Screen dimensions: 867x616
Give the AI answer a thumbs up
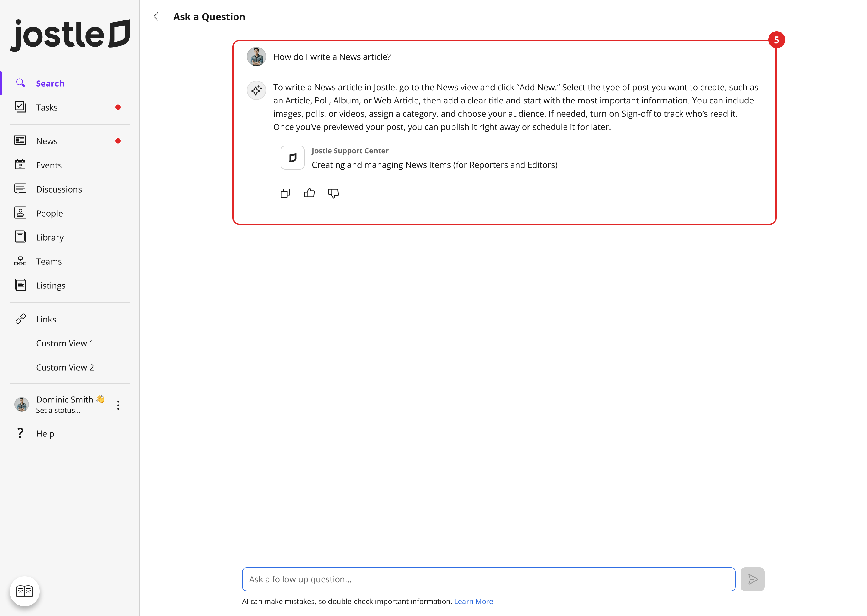click(309, 193)
